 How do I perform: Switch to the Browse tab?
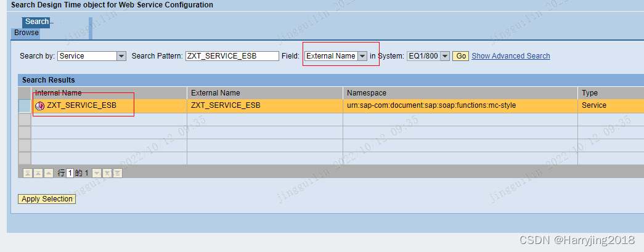(x=26, y=33)
